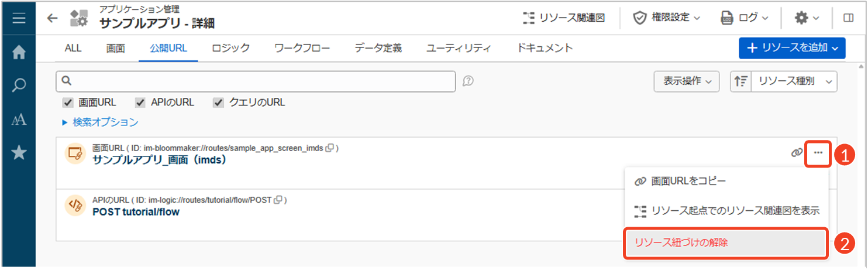Viewport: 868px width, 270px height.
Task: Expand 検索オプション section
Action: tap(100, 122)
